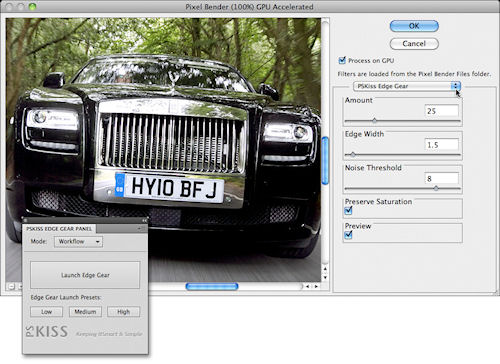
Task: Click the Noise Threshold value field
Action: (x=442, y=179)
